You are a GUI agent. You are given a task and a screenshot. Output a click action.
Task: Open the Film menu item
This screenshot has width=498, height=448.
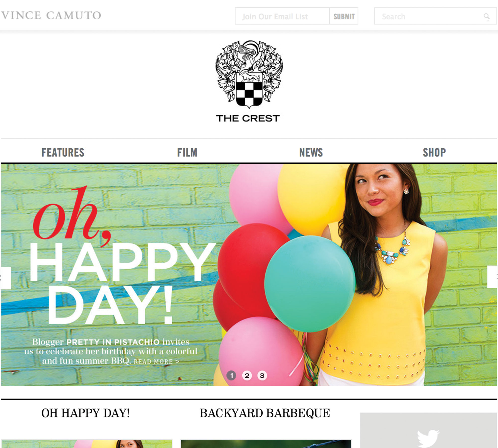click(x=187, y=153)
